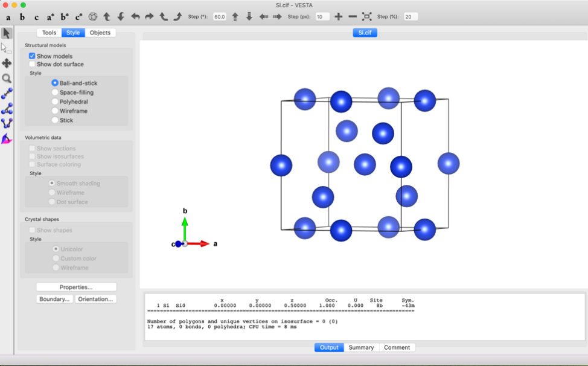Choose the rectangular selection pointer tool

click(7, 48)
